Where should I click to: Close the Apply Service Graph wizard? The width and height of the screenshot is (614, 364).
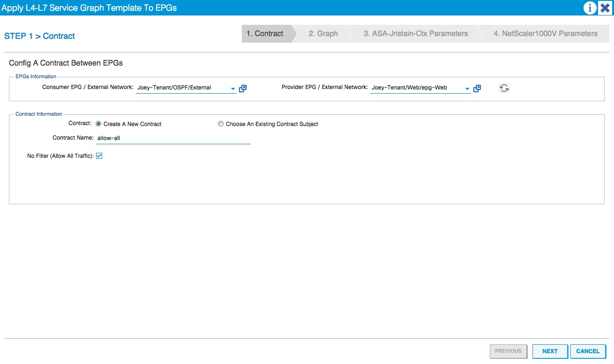coord(605,7)
